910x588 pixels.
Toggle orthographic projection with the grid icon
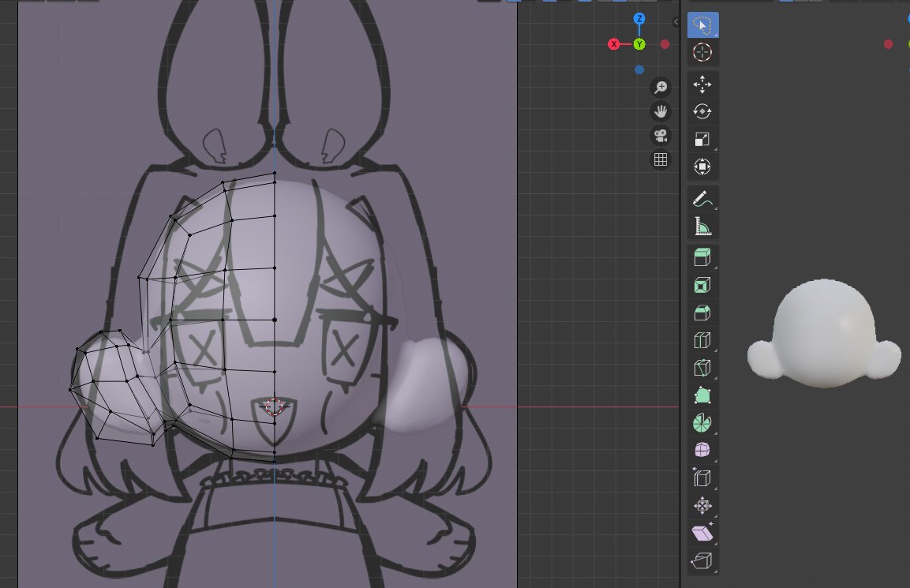coord(661,159)
